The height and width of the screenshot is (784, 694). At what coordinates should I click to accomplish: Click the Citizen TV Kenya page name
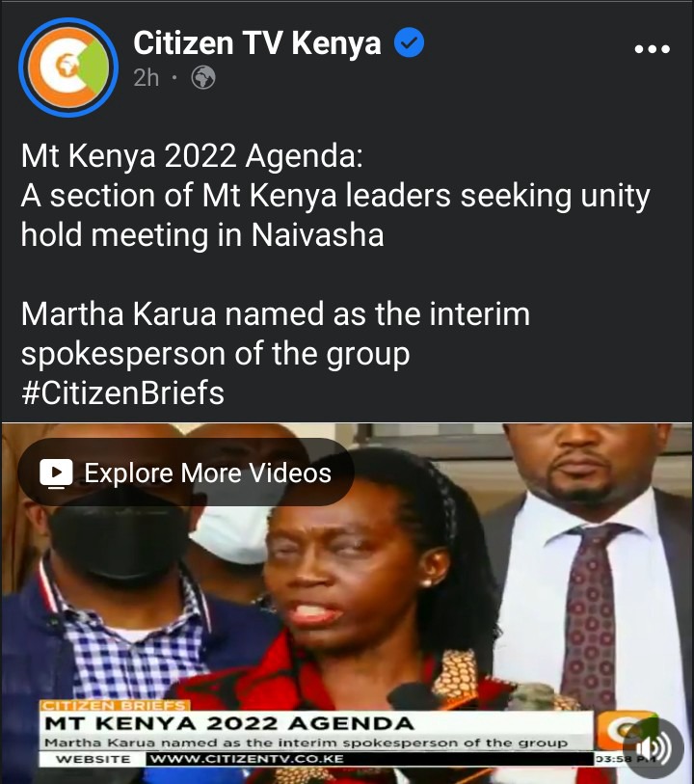tap(256, 43)
